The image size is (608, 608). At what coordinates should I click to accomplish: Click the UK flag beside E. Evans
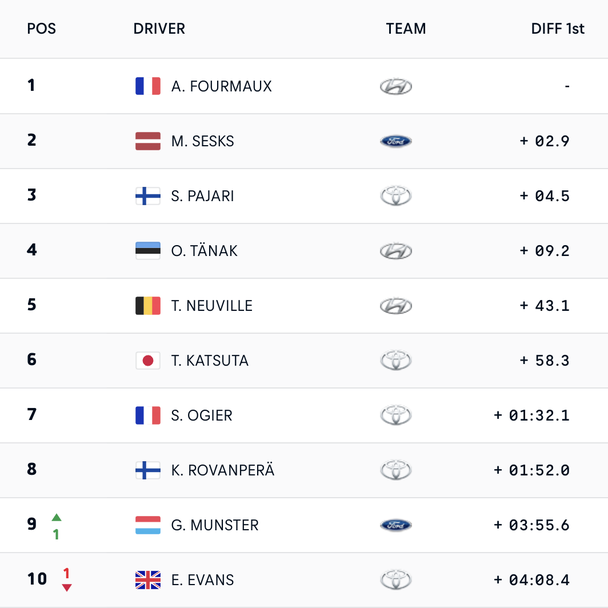[148, 580]
